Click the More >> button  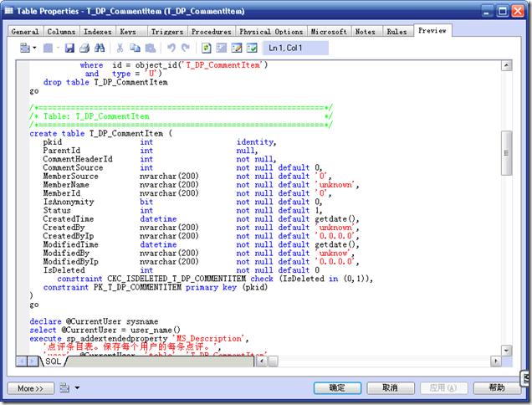click(x=31, y=388)
